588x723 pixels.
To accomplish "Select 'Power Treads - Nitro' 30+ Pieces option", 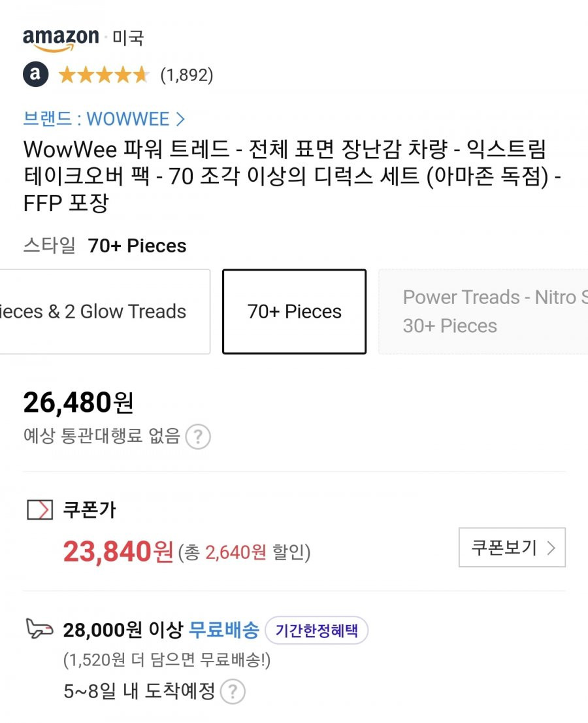I will [483, 312].
